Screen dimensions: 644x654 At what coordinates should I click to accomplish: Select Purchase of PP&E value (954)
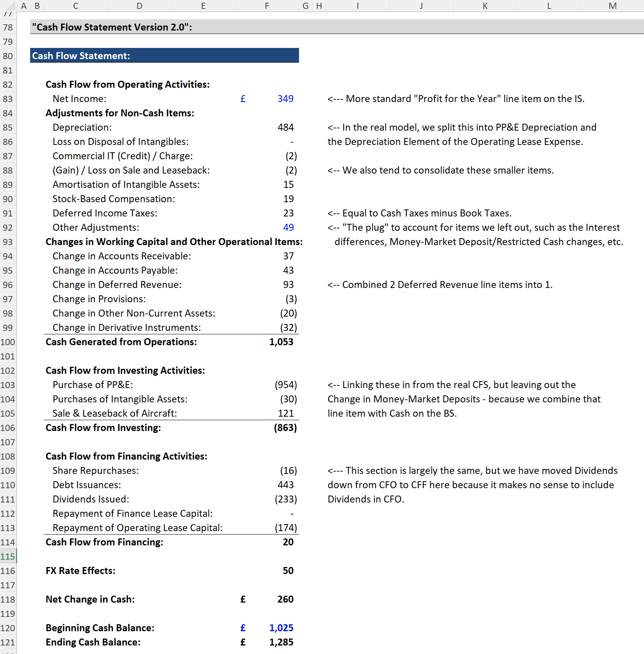pos(286,385)
